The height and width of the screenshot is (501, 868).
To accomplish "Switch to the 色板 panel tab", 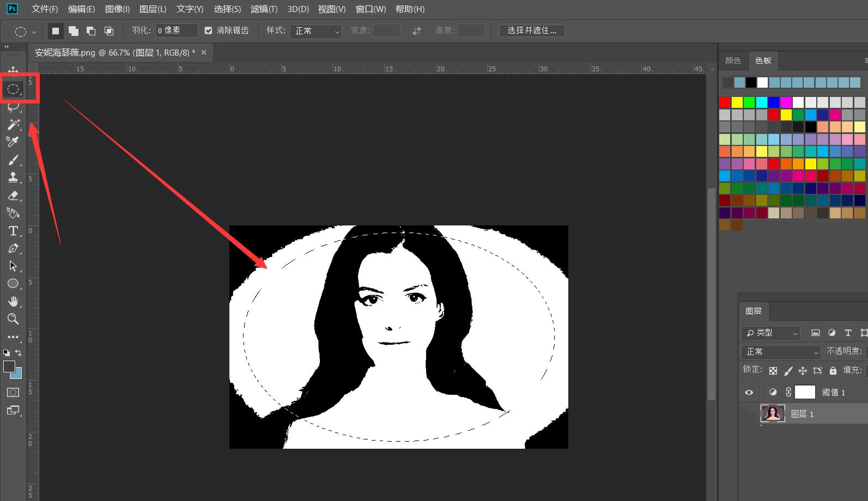I will coord(763,60).
